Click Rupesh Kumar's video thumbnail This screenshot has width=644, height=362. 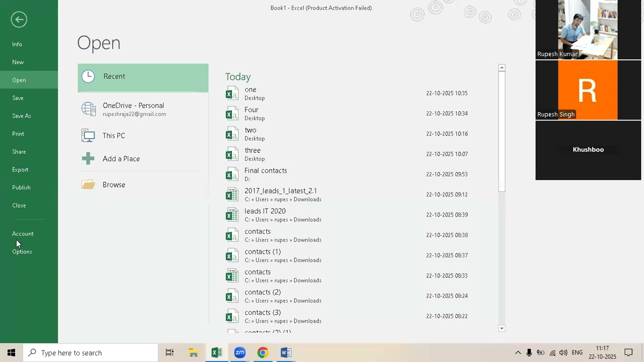click(x=588, y=30)
